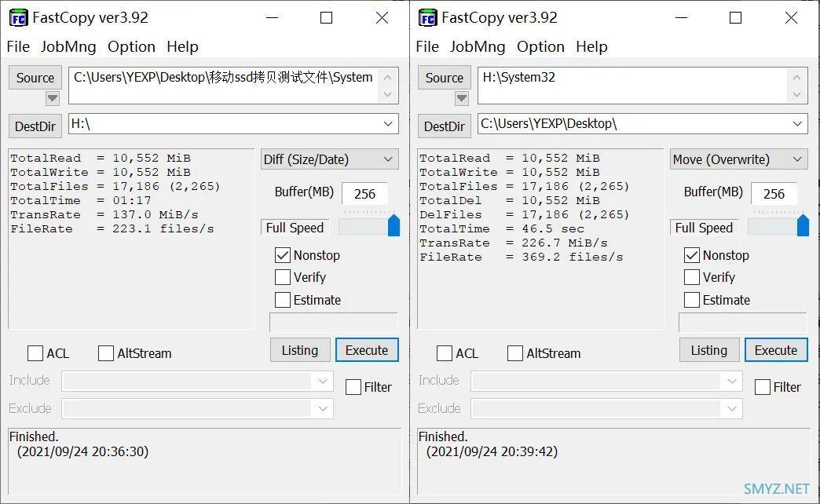
Task: Click TotalTime 01:17 line in left window
Action: (81, 200)
